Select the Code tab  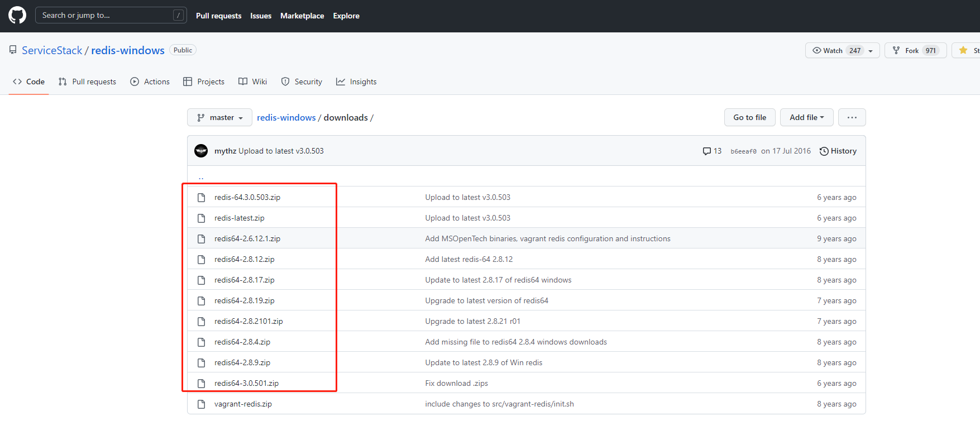pyautogui.click(x=28, y=82)
